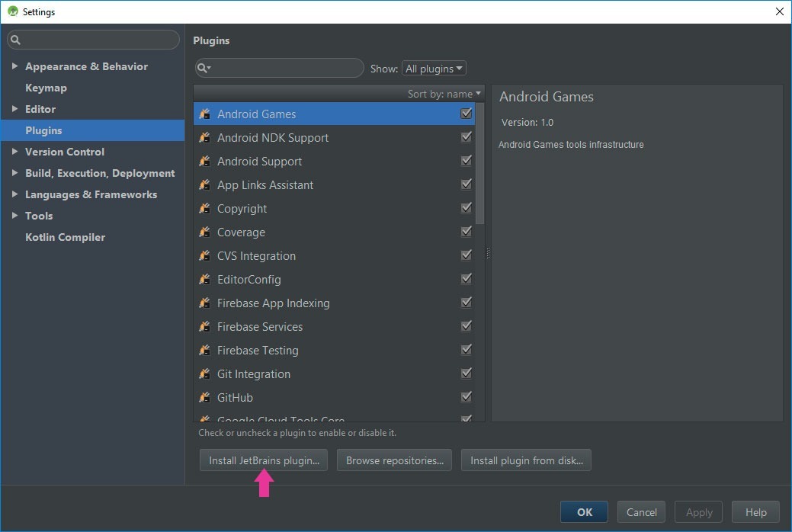Expand the Version Control section

(14, 151)
